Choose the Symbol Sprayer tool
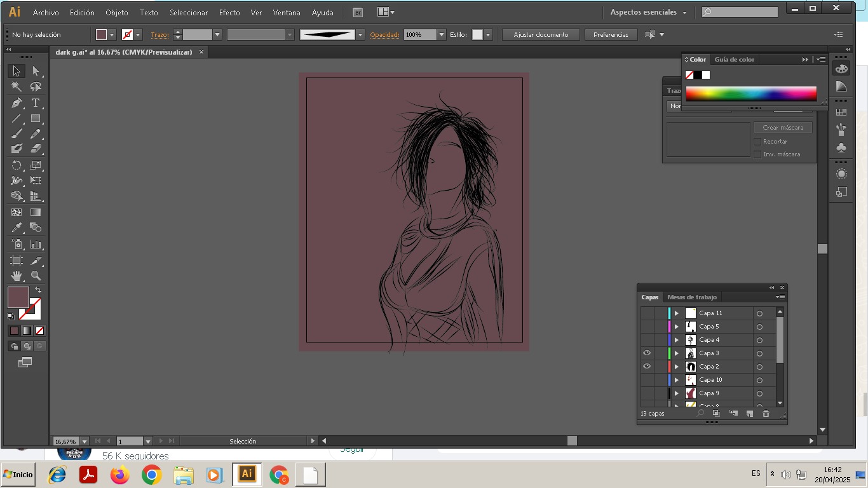868x488 pixels. 17,245
